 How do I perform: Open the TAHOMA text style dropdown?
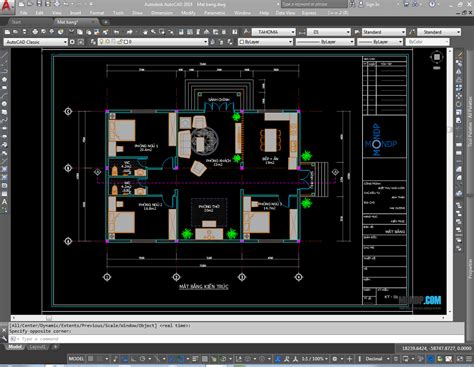coord(293,32)
